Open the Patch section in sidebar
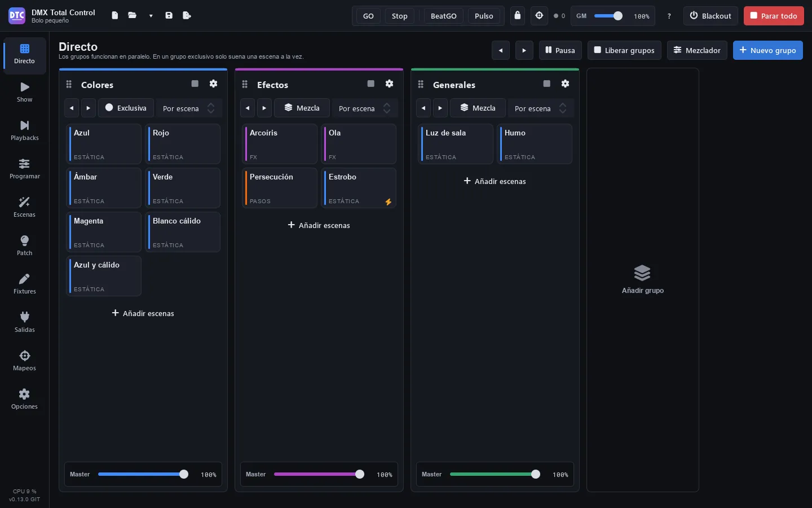This screenshot has height=508, width=812. tap(25, 246)
